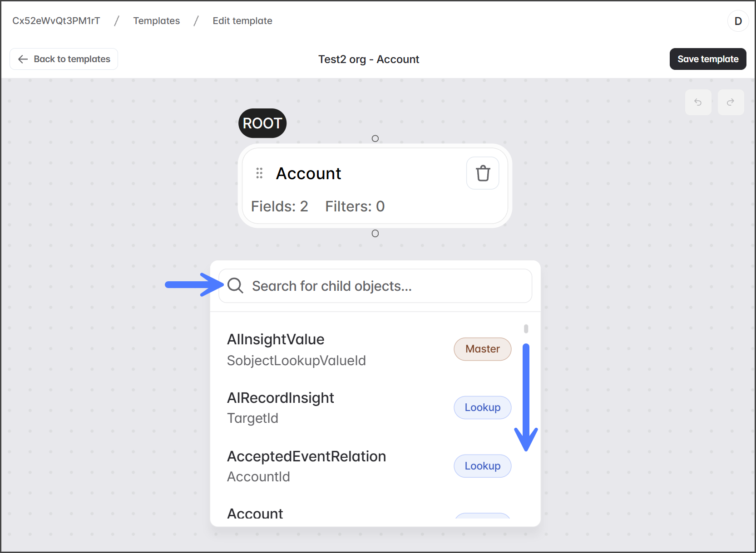
Task: Click the child objects list scrollbar
Action: coord(526,329)
